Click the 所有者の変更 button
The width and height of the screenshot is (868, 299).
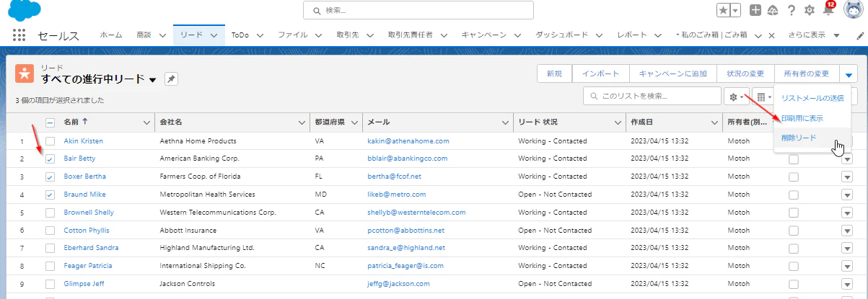pyautogui.click(x=807, y=73)
